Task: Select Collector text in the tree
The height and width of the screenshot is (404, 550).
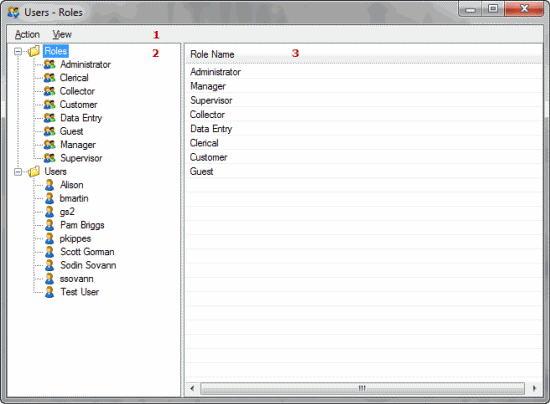Action: click(x=77, y=91)
